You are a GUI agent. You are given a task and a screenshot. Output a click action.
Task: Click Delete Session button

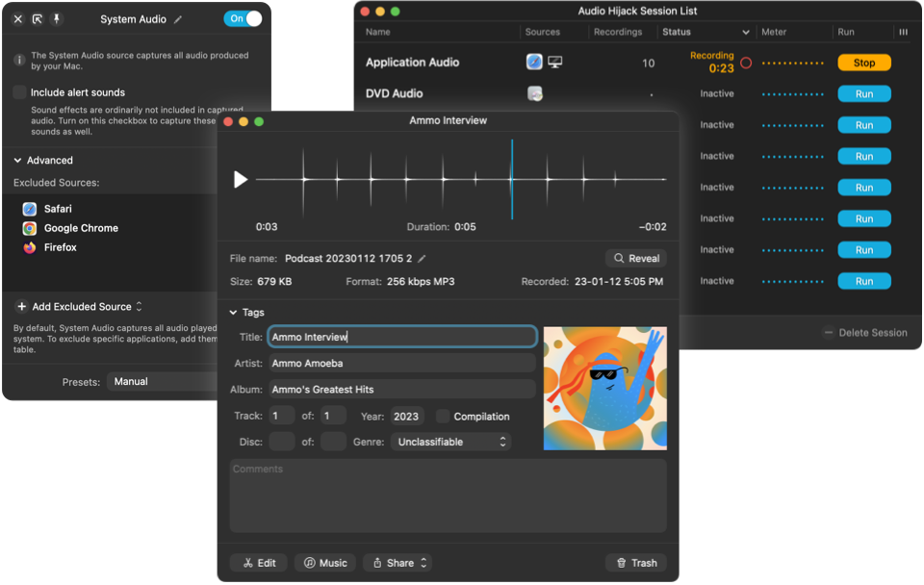(x=865, y=333)
